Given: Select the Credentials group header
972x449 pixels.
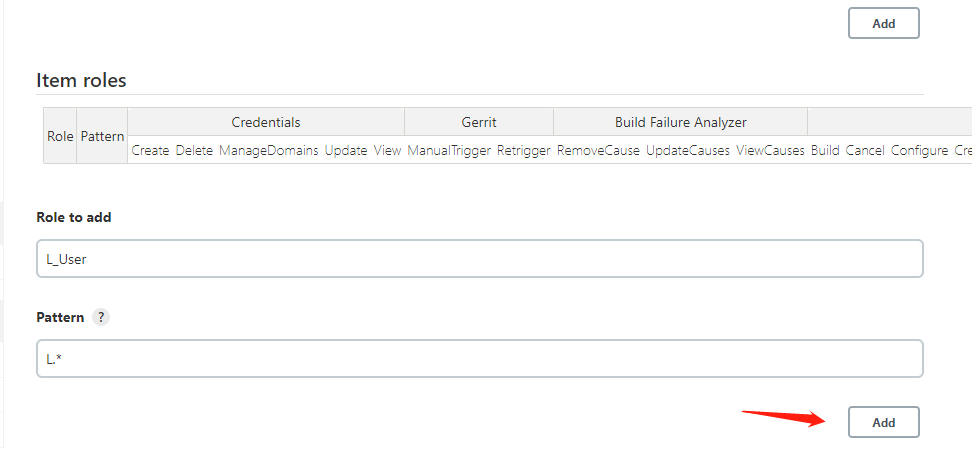Looking at the screenshot, I should pyautogui.click(x=266, y=122).
